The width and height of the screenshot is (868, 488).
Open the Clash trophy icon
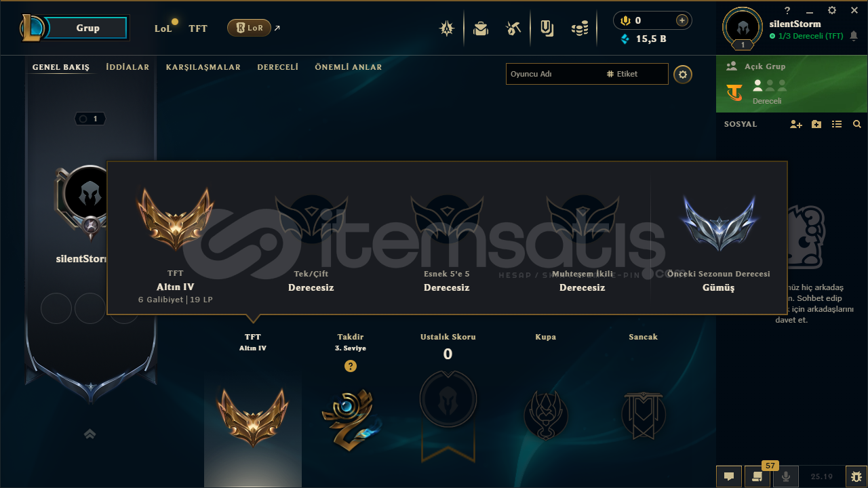[x=446, y=28]
